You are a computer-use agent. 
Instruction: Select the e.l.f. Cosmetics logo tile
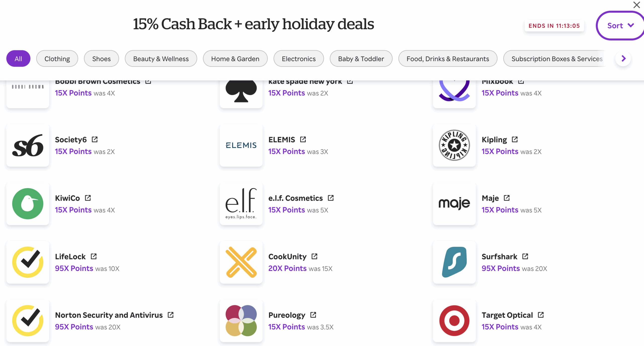click(x=241, y=203)
